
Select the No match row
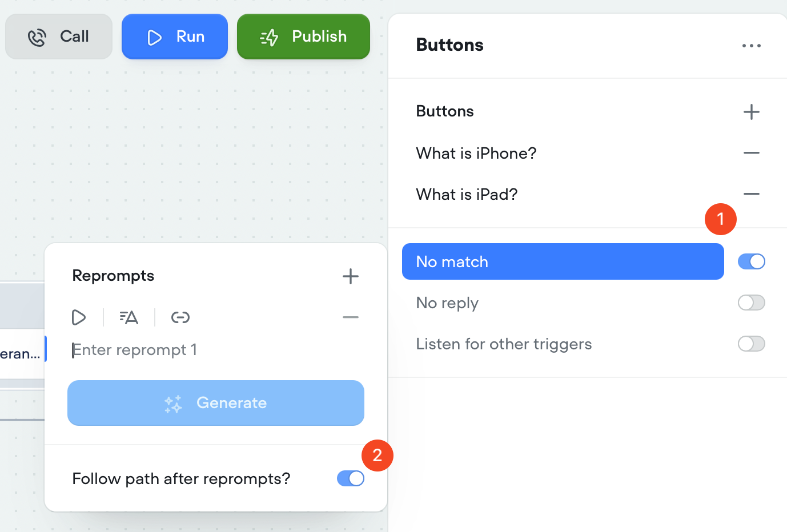pos(563,261)
